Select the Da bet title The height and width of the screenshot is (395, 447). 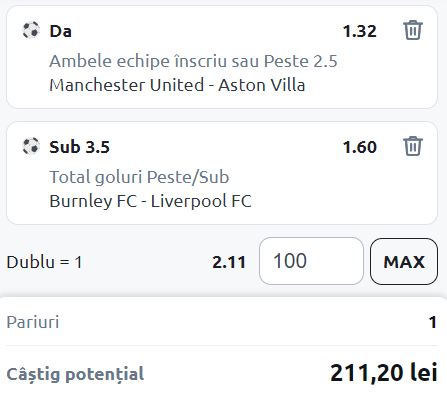pos(60,31)
